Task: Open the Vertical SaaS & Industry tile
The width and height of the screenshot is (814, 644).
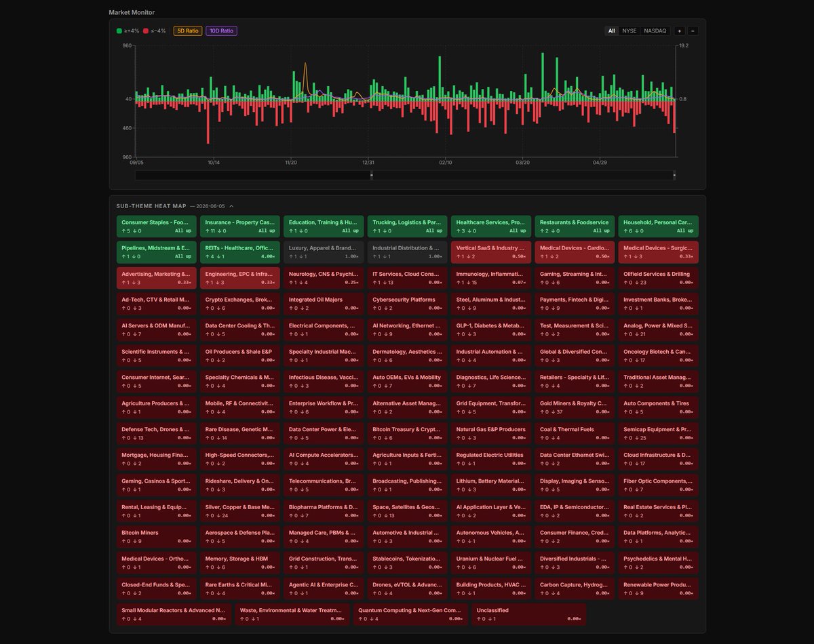Action: 491,252
